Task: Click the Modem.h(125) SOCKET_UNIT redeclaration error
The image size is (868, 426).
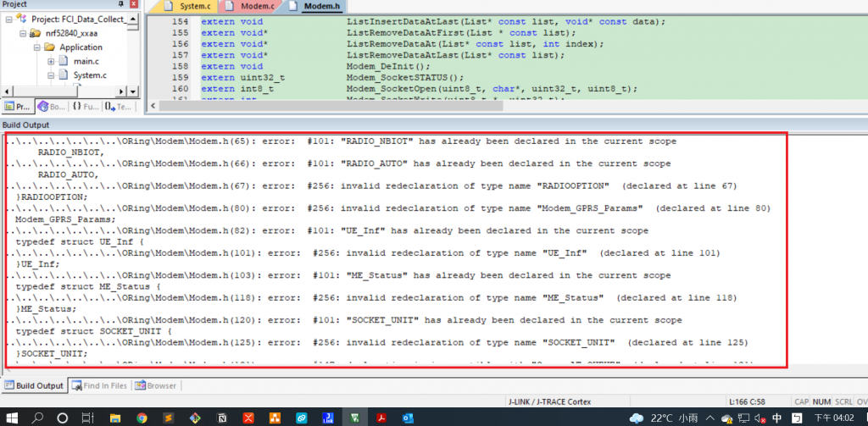Action: click(x=377, y=342)
